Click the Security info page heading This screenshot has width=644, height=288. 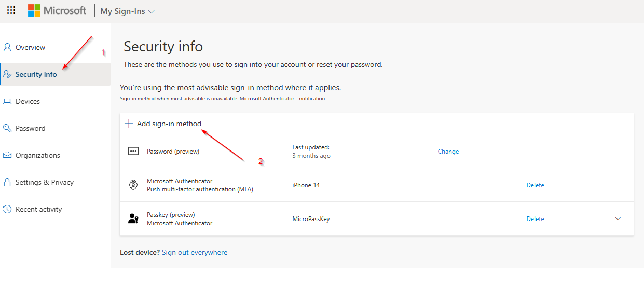(163, 47)
